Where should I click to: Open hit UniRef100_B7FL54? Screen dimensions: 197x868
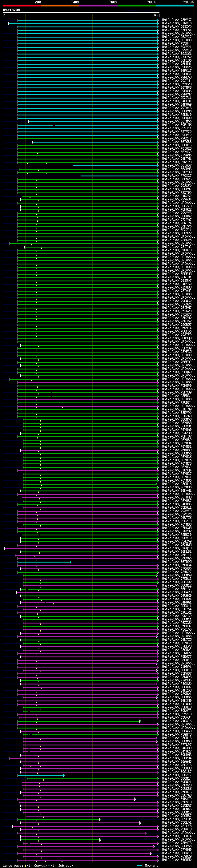176,30
